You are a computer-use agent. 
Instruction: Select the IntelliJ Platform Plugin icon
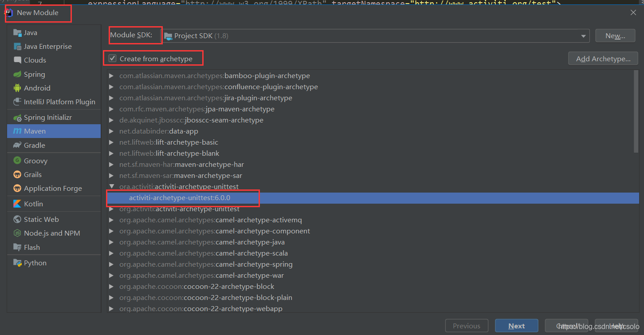(x=17, y=102)
